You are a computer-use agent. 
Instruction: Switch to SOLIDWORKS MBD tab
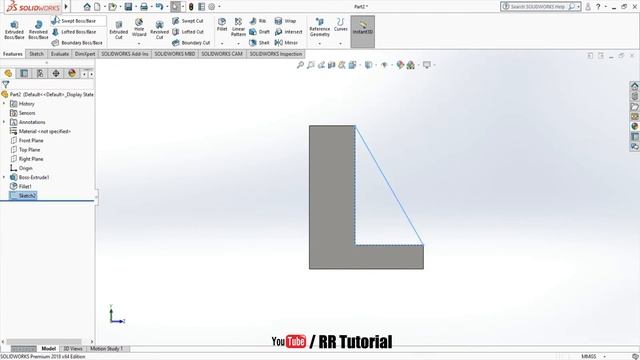click(x=175, y=54)
